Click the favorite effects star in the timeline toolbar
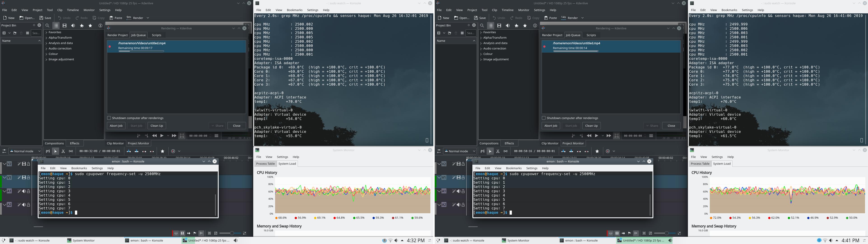 pos(162,151)
